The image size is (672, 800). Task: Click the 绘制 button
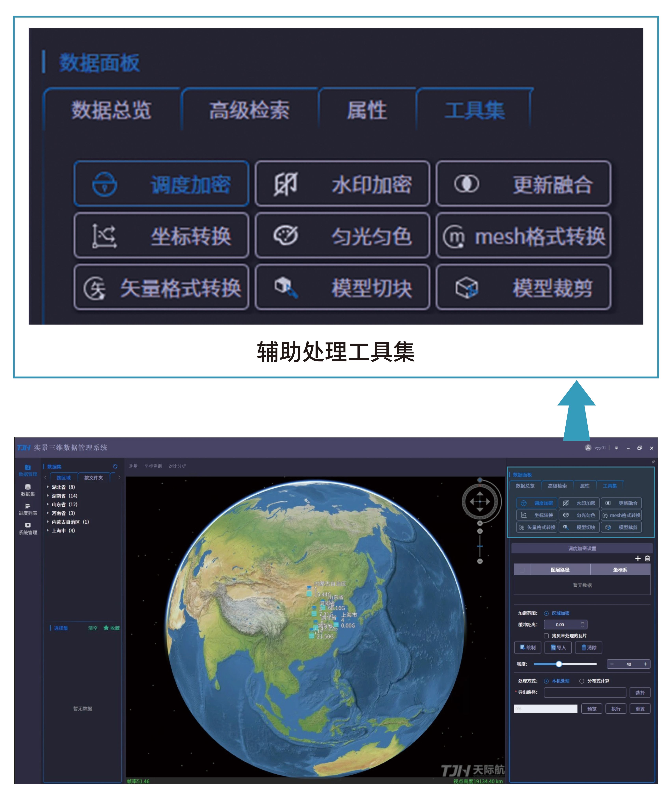[x=528, y=648]
